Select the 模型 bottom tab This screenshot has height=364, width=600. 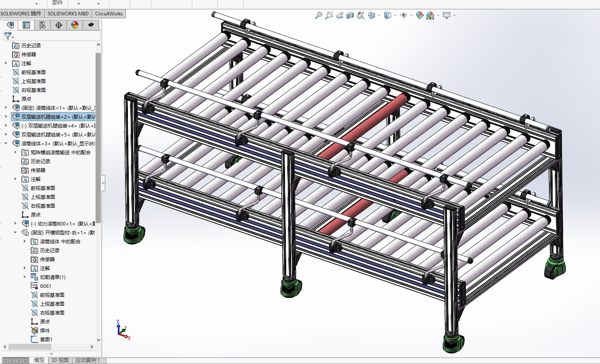click(39, 360)
